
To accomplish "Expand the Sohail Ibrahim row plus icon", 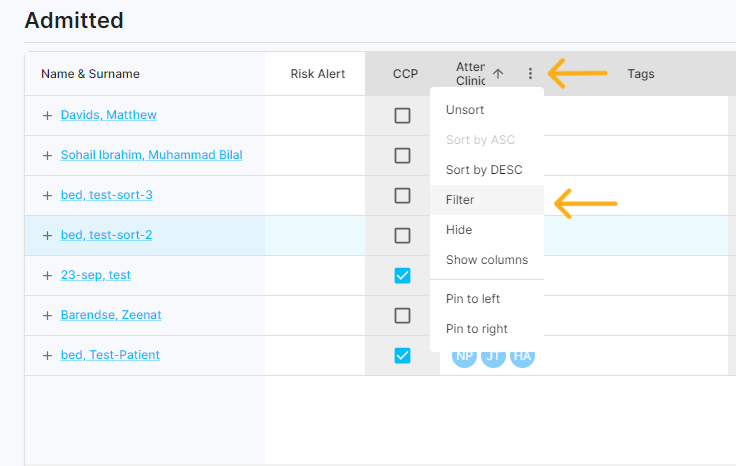I will pyautogui.click(x=47, y=155).
